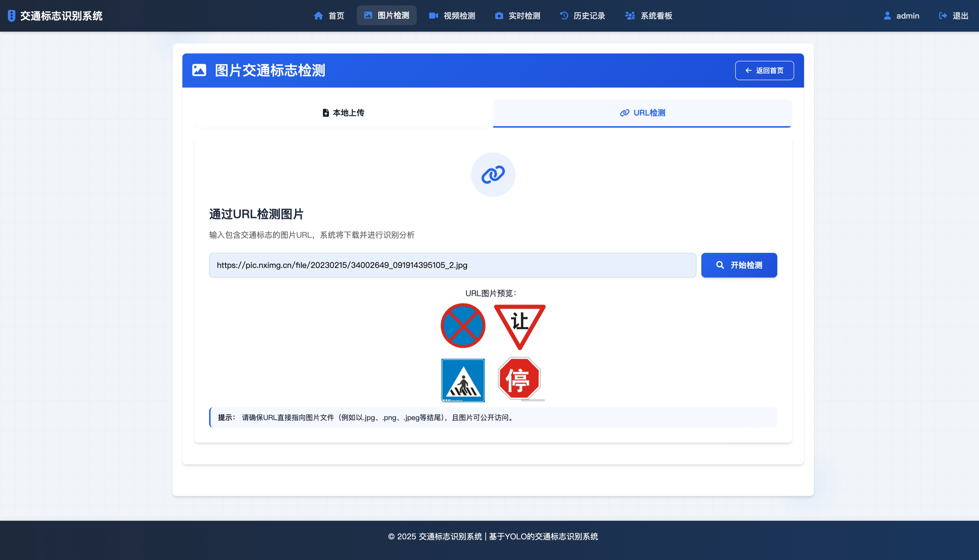Click the home icon in navbar
Viewport: 979px width, 560px height.
pyautogui.click(x=318, y=16)
